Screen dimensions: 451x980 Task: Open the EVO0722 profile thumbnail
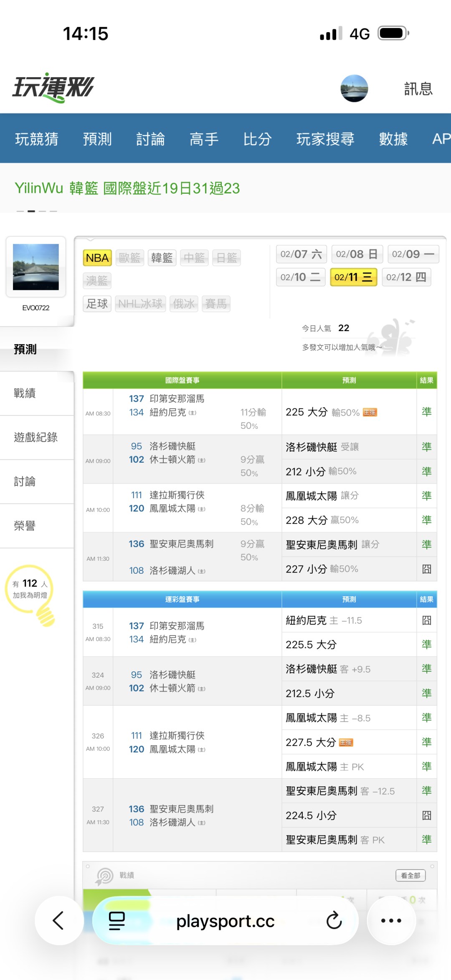point(36,267)
